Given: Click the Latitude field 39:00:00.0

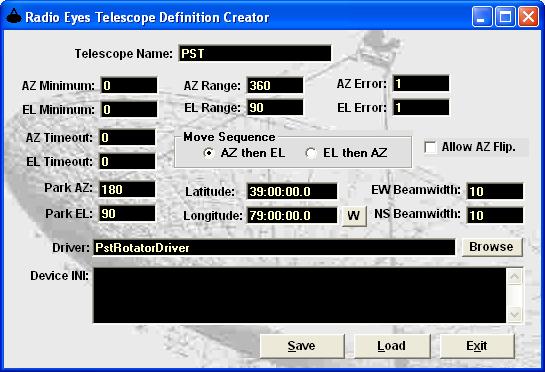Looking at the screenshot, I should pos(292,192).
